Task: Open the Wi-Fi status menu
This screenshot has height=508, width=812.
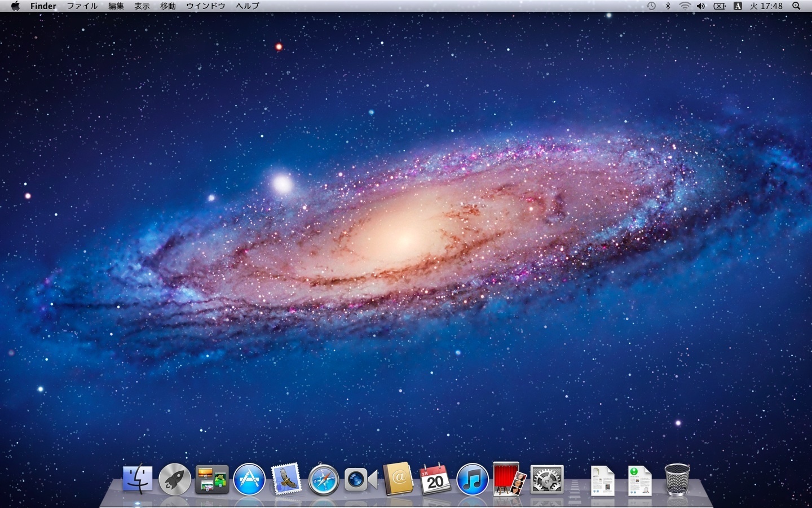Action: pyautogui.click(x=685, y=6)
